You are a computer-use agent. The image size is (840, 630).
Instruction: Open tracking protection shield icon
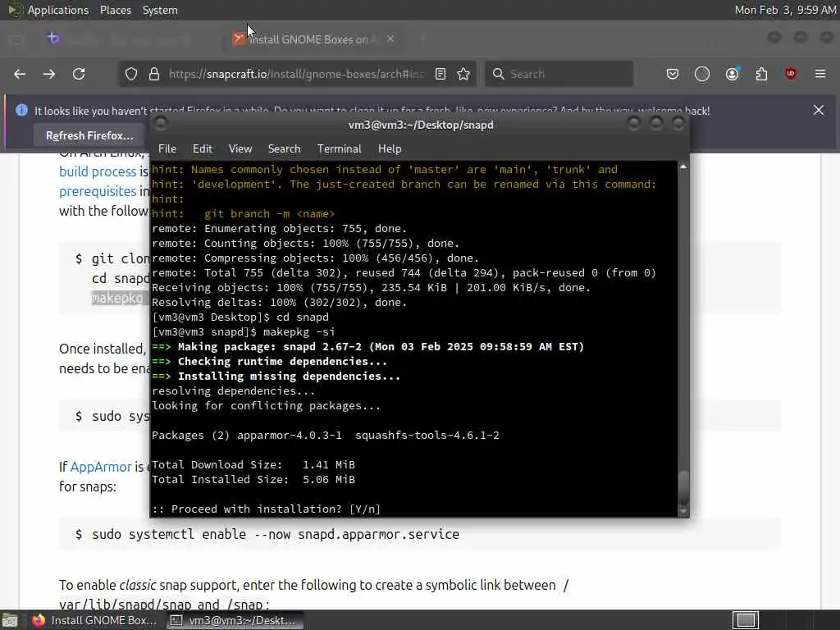[x=131, y=74]
